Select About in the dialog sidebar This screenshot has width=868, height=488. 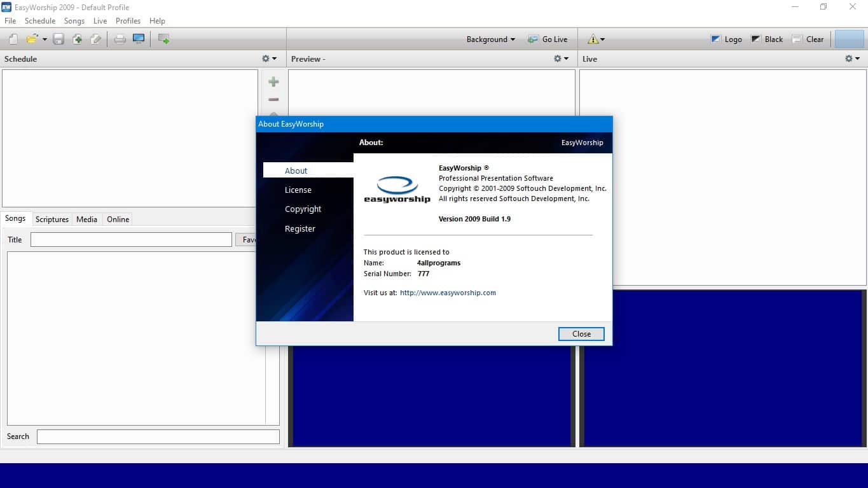tap(308, 171)
